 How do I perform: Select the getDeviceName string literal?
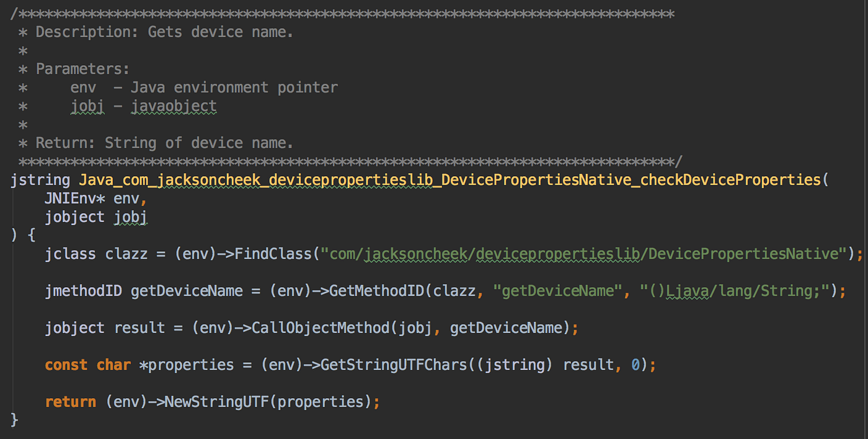click(x=558, y=290)
